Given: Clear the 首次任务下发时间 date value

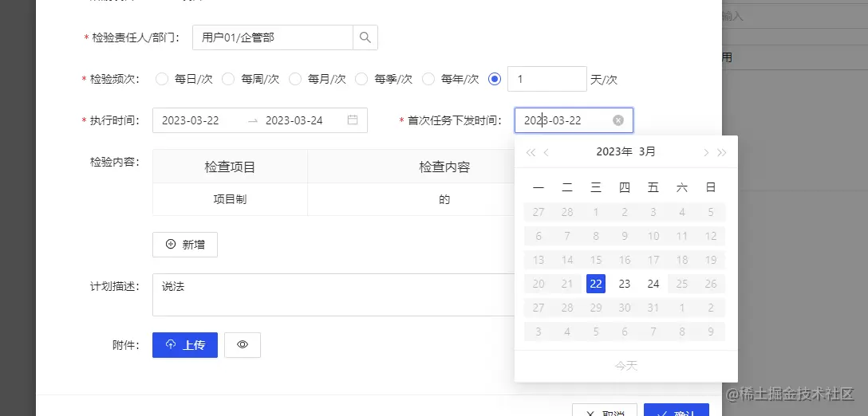Looking at the screenshot, I should click(618, 120).
